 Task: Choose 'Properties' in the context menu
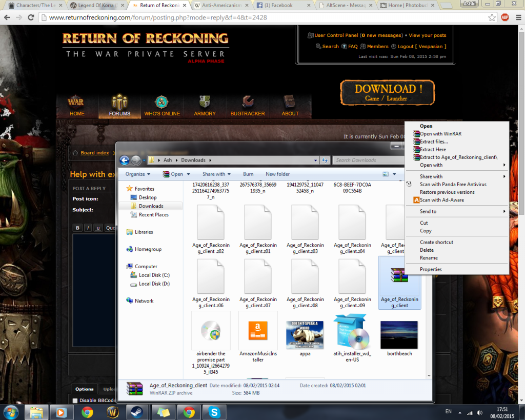pyautogui.click(x=457, y=269)
